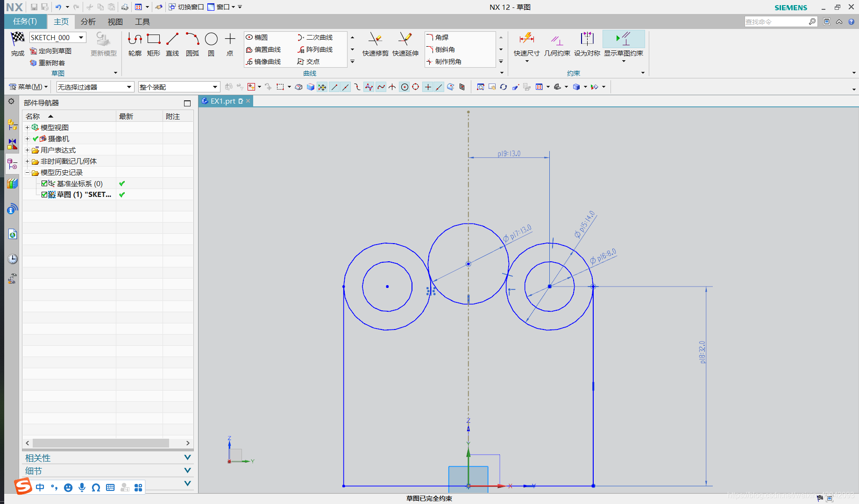Image resolution: width=859 pixels, height=504 pixels.
Task: Toggle checkbox for 基准坐标系 (0)
Action: [x=44, y=183]
